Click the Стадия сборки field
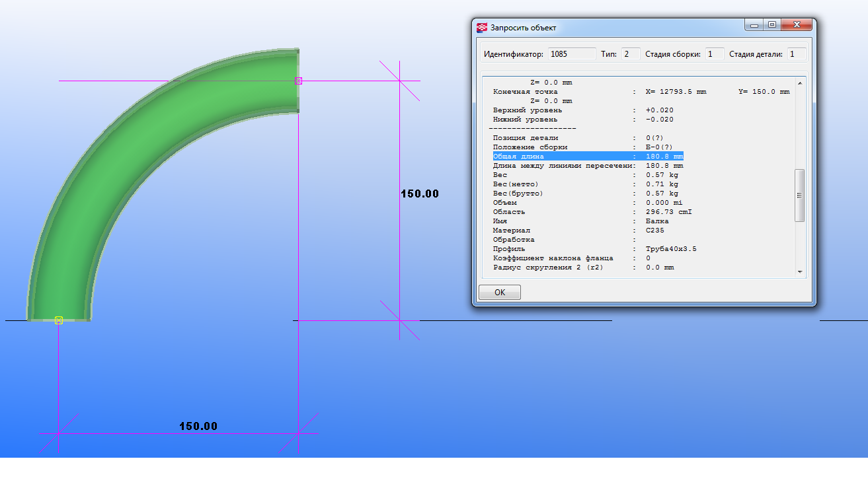 point(714,54)
